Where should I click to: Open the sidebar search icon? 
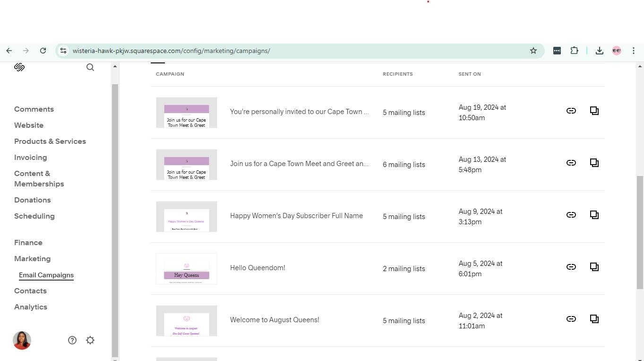pyautogui.click(x=90, y=67)
